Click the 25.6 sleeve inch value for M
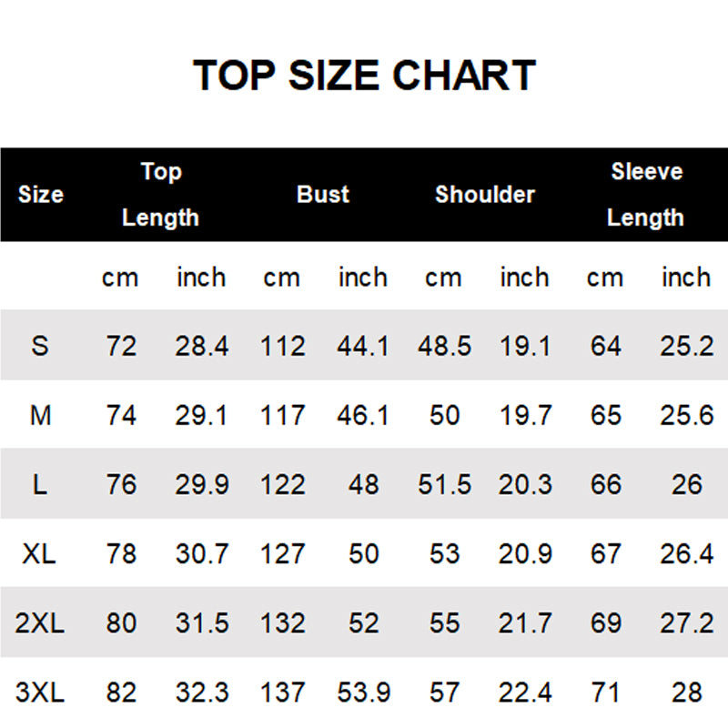Image resolution: width=728 pixels, height=728 pixels. (686, 416)
